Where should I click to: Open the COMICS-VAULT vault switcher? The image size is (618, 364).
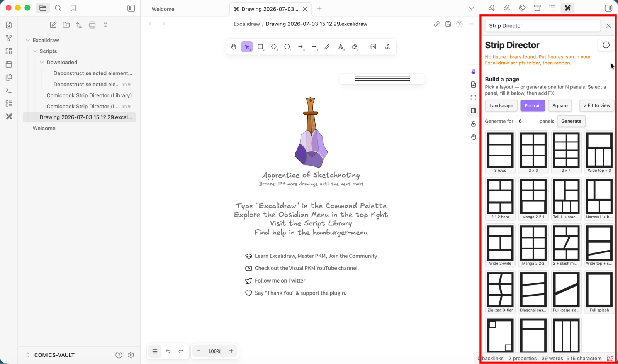(x=50, y=355)
